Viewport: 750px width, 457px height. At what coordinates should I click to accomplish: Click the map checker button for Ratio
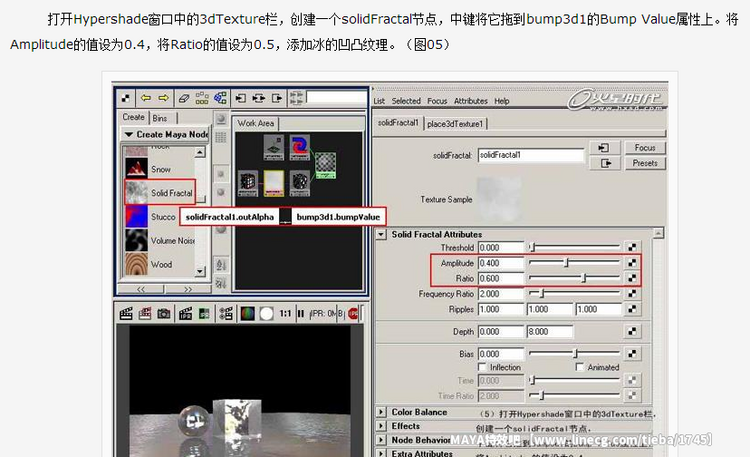click(x=632, y=278)
